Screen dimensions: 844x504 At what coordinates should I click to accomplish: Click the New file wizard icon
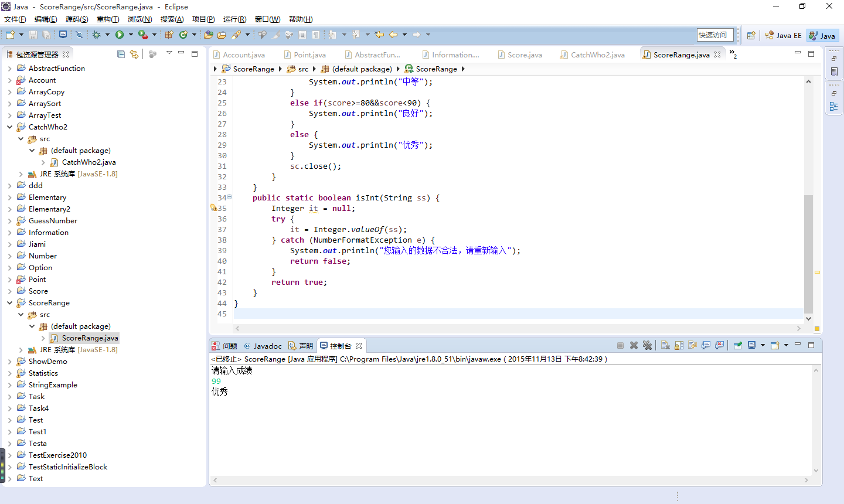10,35
